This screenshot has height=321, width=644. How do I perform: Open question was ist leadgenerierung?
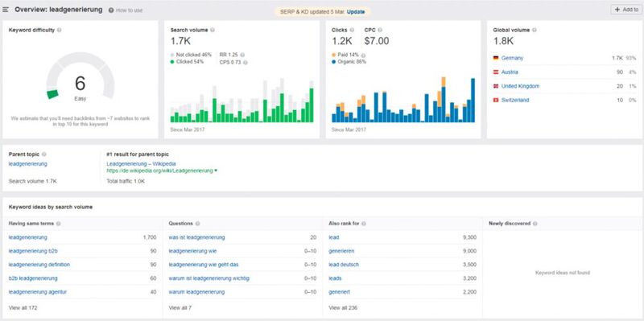[196, 237]
